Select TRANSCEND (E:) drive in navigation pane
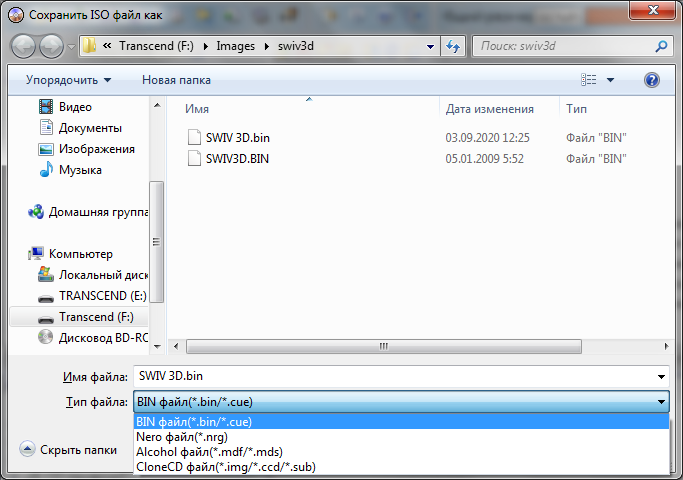This screenshot has width=683, height=480. pyautogui.click(x=103, y=296)
